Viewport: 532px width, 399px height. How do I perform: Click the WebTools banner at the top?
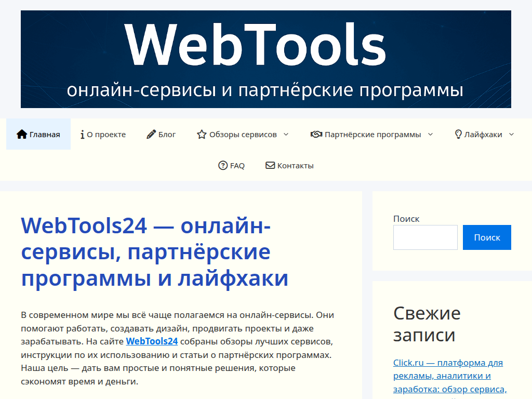coord(265,59)
